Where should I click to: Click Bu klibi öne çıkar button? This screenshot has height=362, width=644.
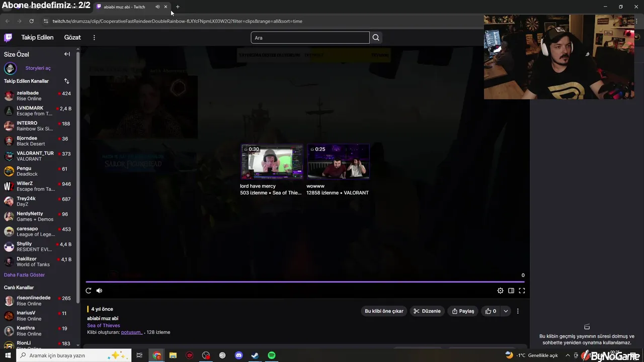click(x=384, y=311)
